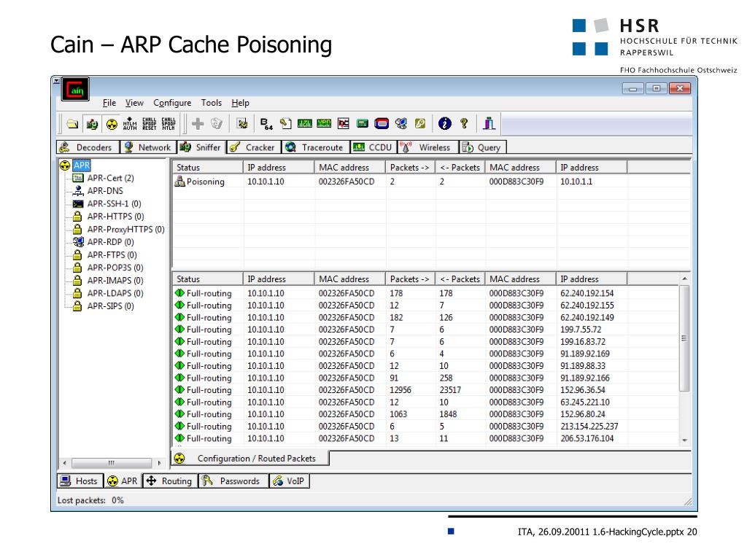Open the CCDU tab
Viewport: 747px width, 560px height.
(373, 147)
